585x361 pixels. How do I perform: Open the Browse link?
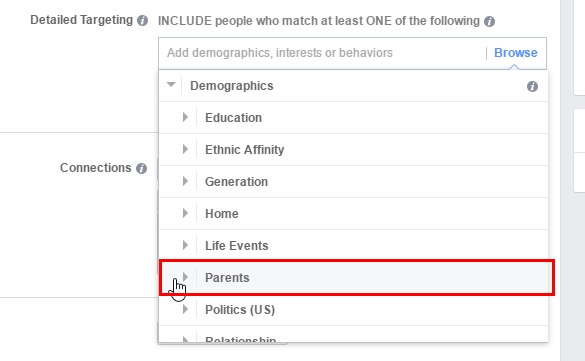click(x=516, y=53)
